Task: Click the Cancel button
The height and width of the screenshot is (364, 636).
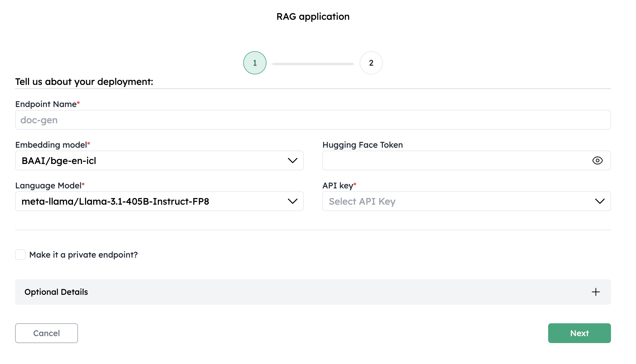Action: (47, 333)
